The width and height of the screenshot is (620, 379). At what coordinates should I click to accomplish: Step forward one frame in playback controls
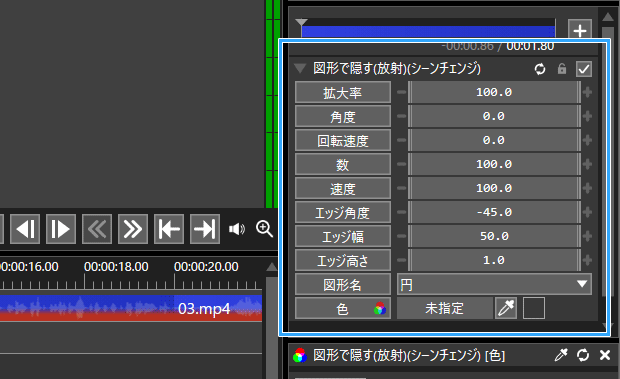click(x=61, y=229)
